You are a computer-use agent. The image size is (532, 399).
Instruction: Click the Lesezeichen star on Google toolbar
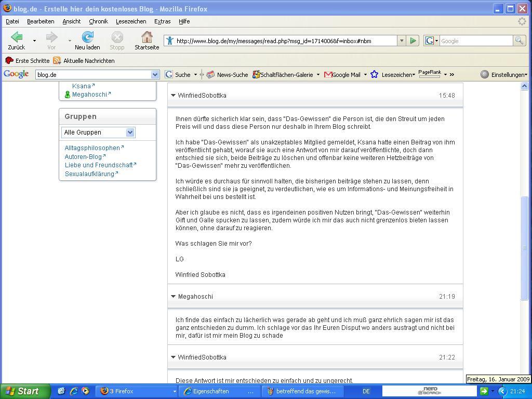click(x=374, y=74)
